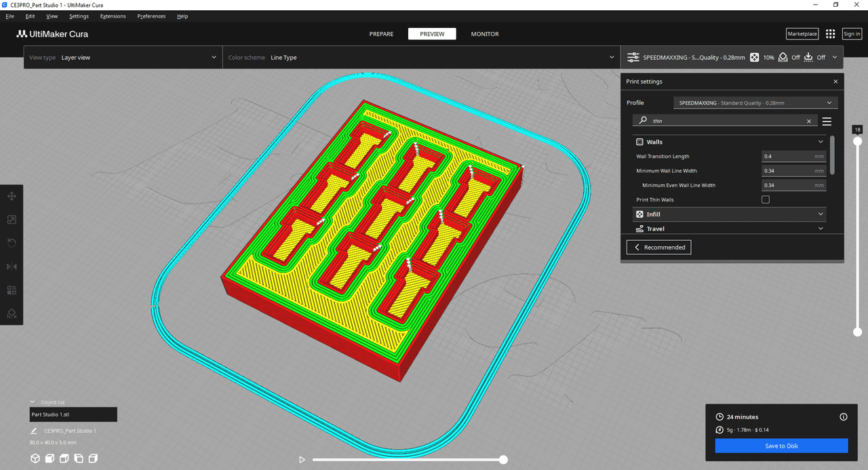
Task: Expand the Infill settings section
Action: 730,214
